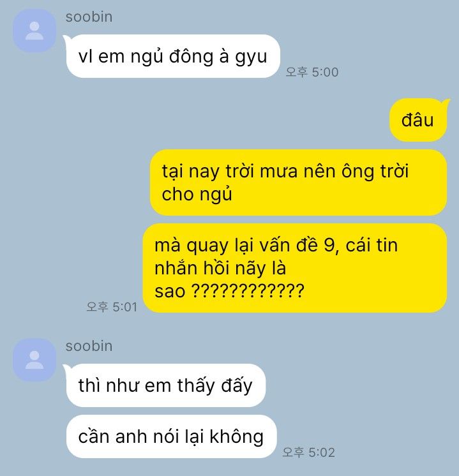Select the message "cần anh nói lại không"
The width and height of the screenshot is (459, 476).
pyautogui.click(x=171, y=436)
